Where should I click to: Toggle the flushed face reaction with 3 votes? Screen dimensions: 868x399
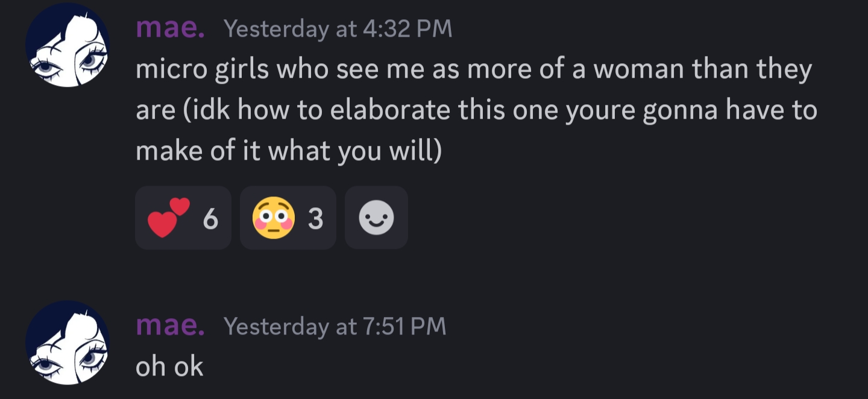coord(288,218)
